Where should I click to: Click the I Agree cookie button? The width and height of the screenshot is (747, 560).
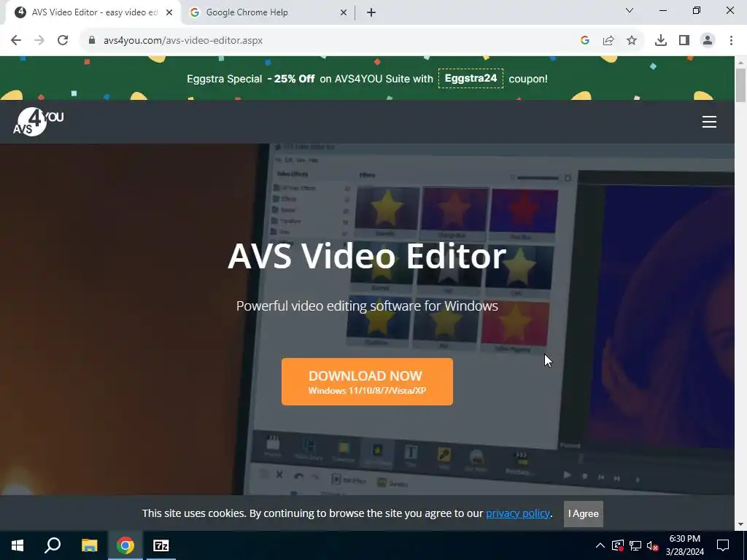pyautogui.click(x=583, y=514)
